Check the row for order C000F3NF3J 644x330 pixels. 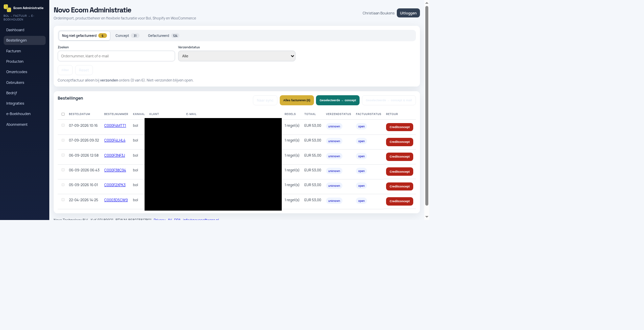pos(63,155)
